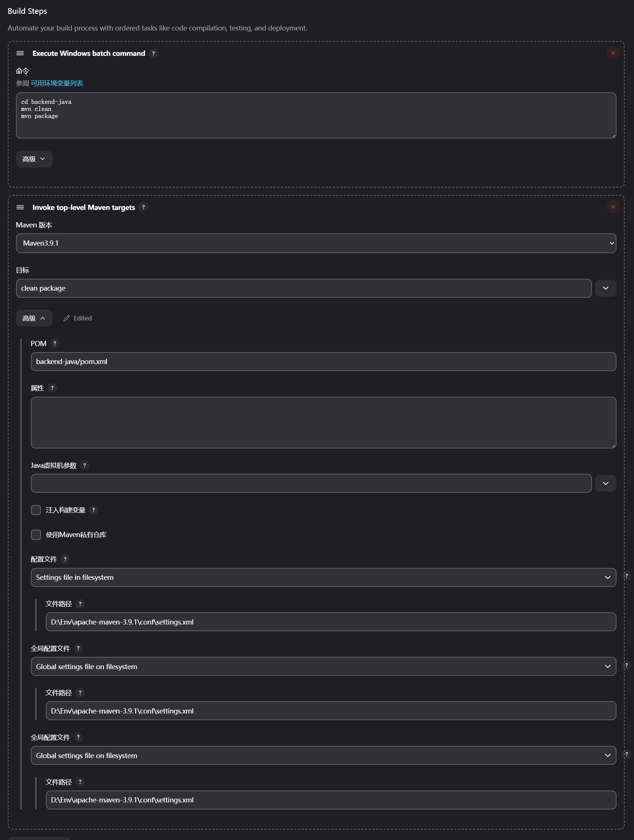Open help for Java虚拟机参数

[85, 466]
